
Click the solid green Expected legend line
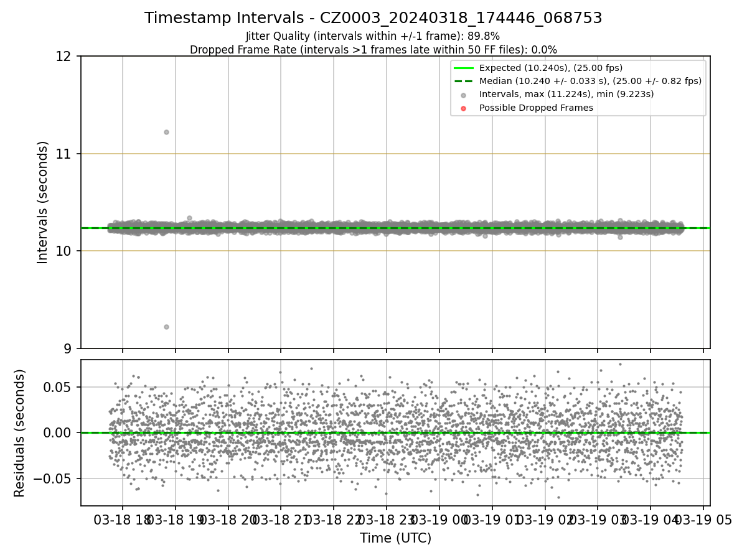coord(464,68)
